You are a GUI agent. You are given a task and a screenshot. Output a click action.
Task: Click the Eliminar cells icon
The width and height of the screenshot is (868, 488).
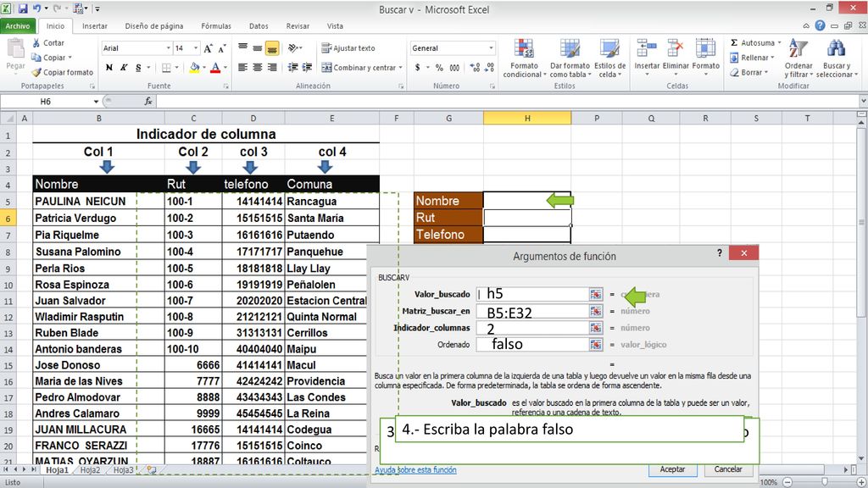[x=676, y=48]
